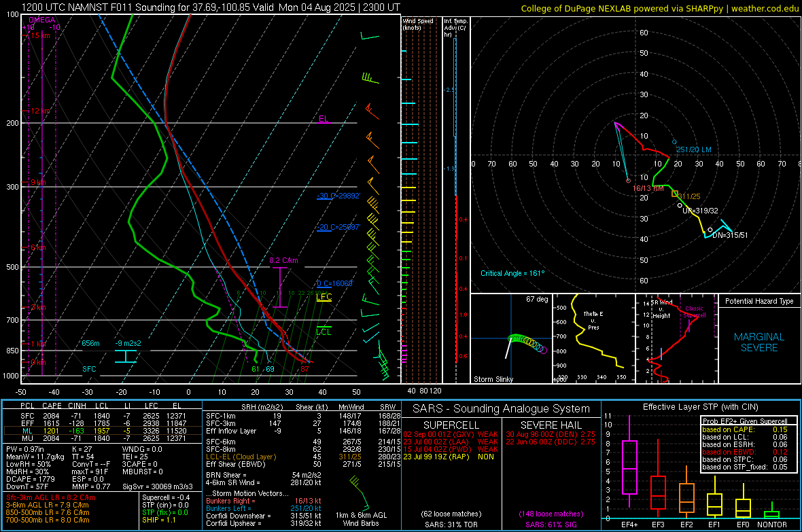The image size is (802, 532).
Task: Click the Theta-E v. Pres panel label
Action: pos(593,321)
